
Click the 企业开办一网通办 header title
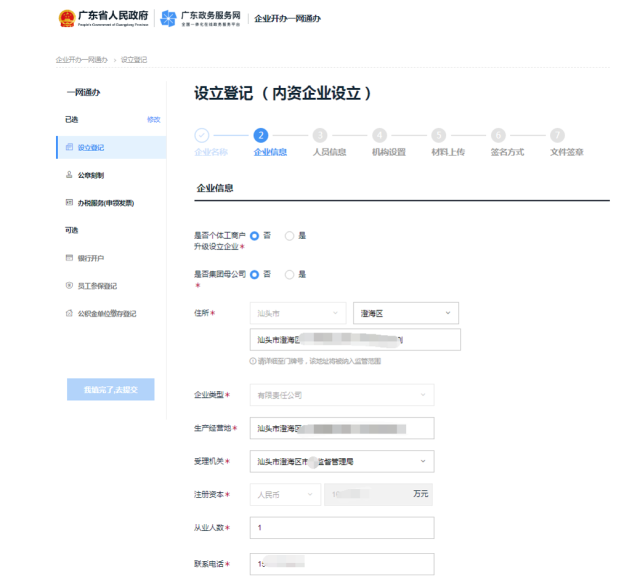coord(287,18)
